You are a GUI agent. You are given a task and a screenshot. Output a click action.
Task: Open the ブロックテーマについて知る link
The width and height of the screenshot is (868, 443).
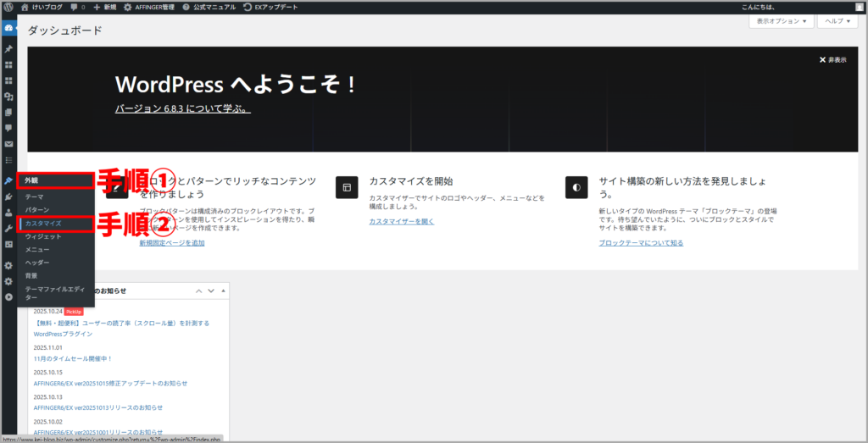640,242
